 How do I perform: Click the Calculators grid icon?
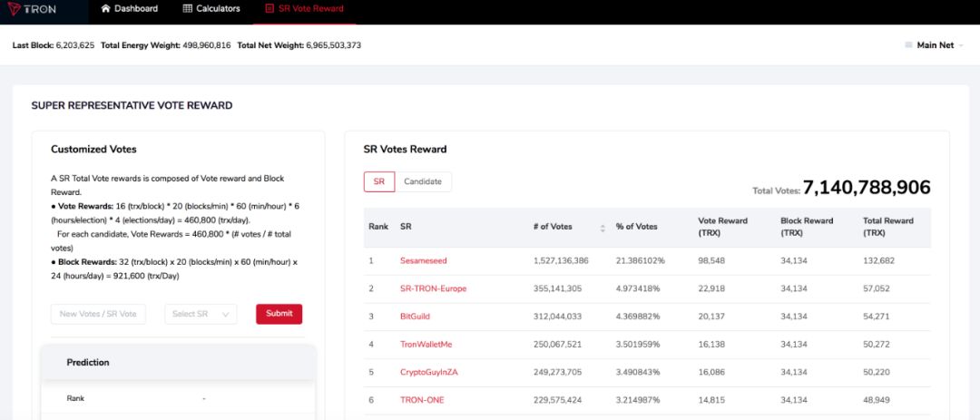coord(188,9)
